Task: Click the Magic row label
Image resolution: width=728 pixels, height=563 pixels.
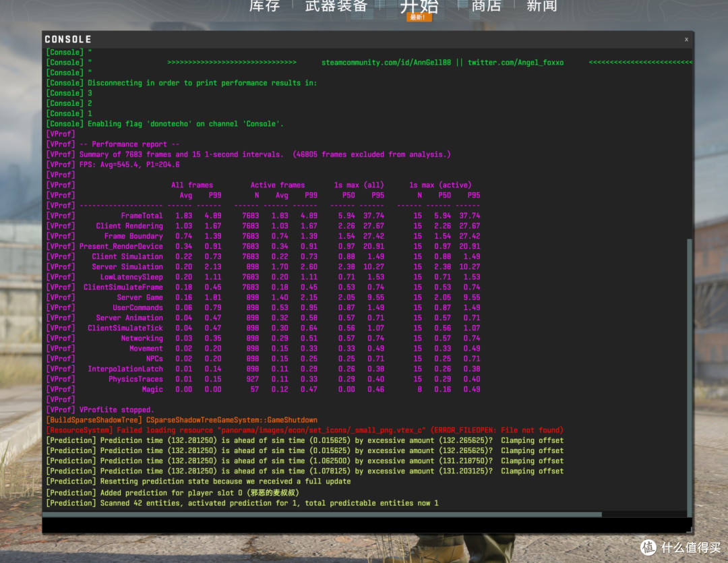Action: (x=152, y=390)
